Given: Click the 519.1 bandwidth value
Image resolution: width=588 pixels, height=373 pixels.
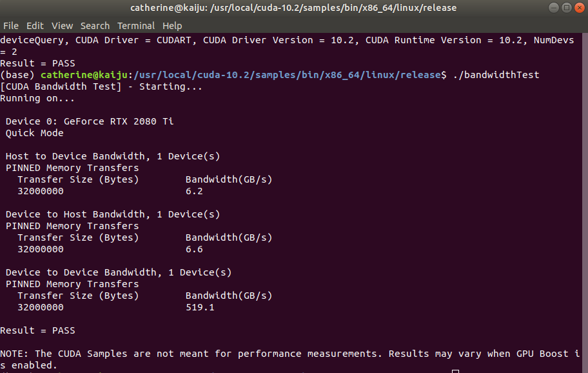Looking at the screenshot, I should coord(200,307).
